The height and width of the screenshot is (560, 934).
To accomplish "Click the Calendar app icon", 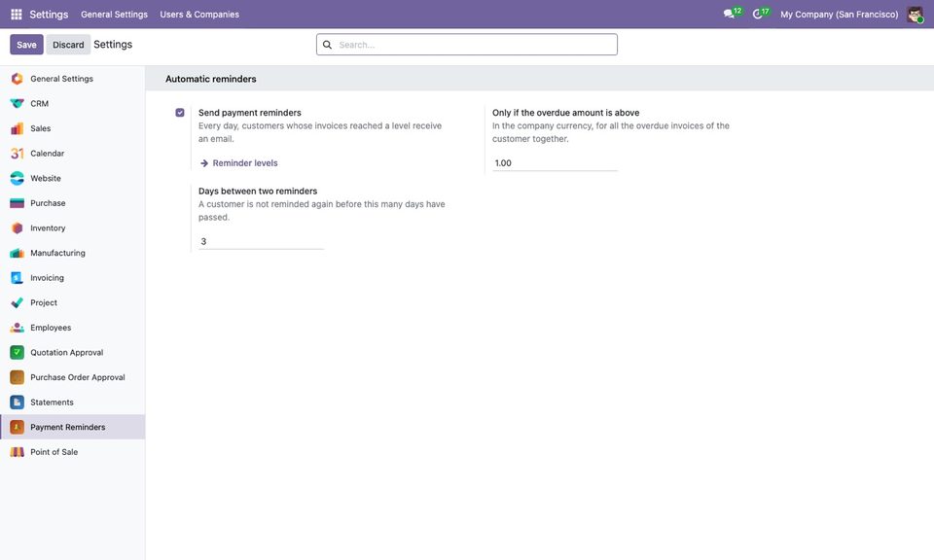I will pos(18,154).
